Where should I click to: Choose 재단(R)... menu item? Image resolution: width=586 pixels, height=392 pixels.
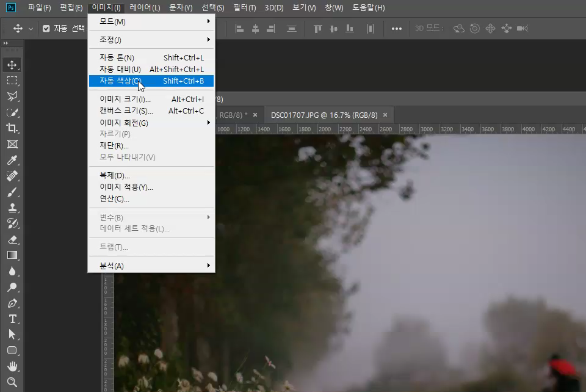[x=151, y=145]
